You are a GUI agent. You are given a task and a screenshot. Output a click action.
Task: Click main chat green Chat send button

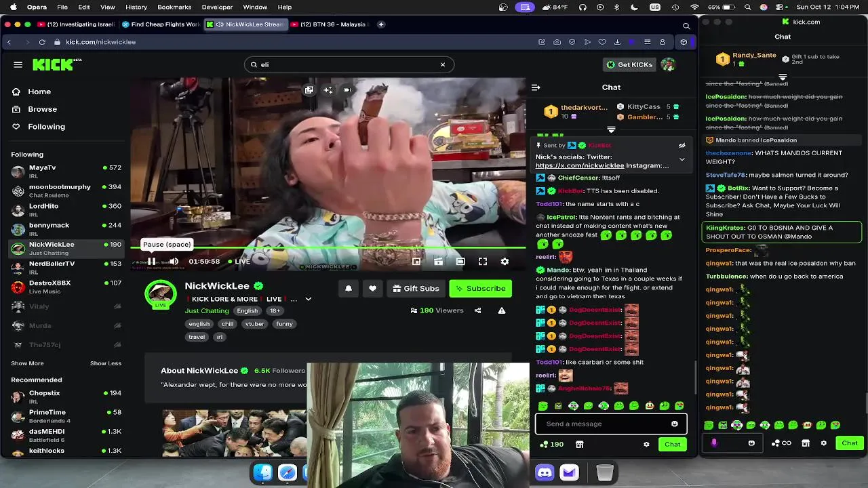pos(672,445)
